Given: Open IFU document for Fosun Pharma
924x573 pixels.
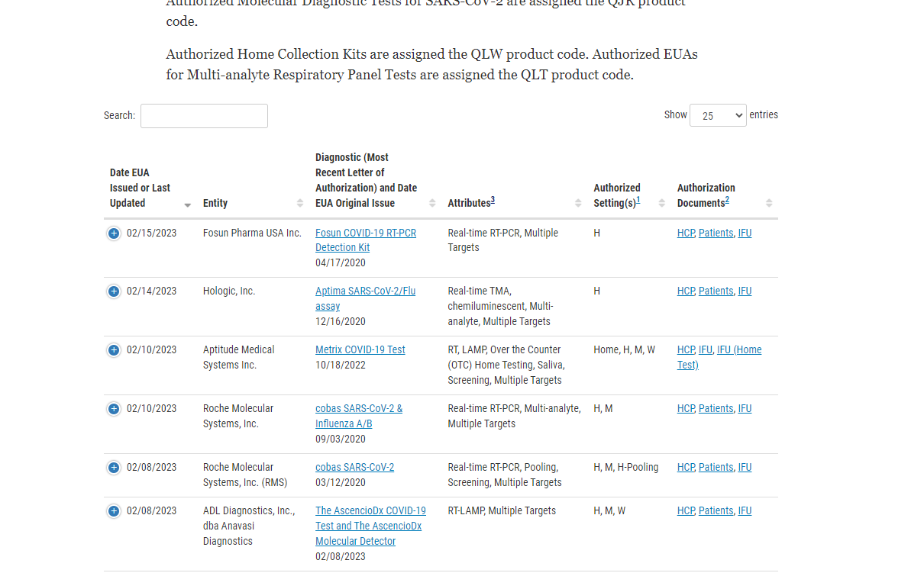Looking at the screenshot, I should pyautogui.click(x=745, y=233).
